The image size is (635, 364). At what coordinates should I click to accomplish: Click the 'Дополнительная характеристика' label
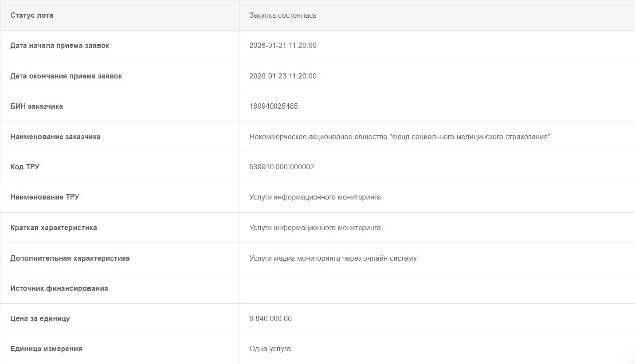pos(70,258)
